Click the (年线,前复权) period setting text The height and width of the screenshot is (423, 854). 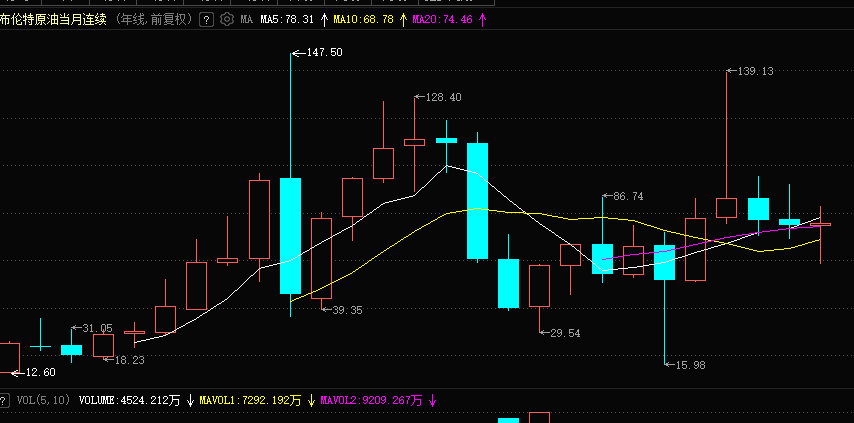point(154,19)
